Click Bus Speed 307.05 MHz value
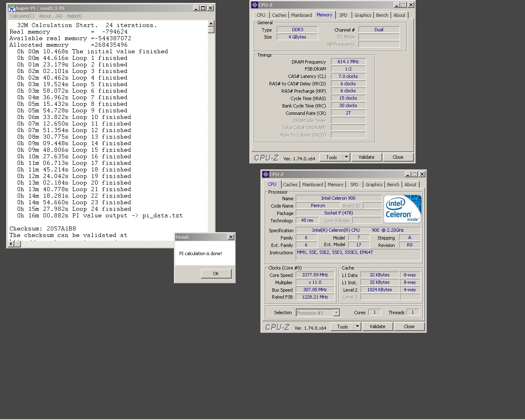Image resolution: width=525 pixels, height=420 pixels. click(x=315, y=290)
